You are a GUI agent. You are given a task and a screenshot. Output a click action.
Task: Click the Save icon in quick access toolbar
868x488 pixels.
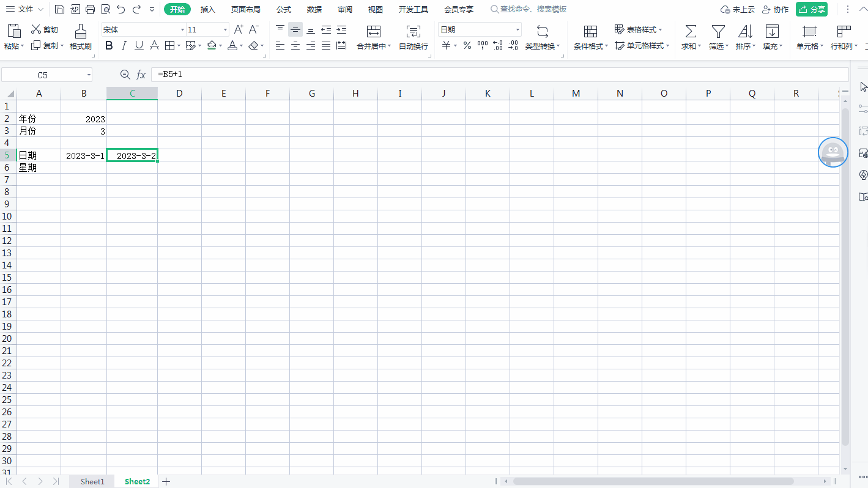(x=59, y=9)
